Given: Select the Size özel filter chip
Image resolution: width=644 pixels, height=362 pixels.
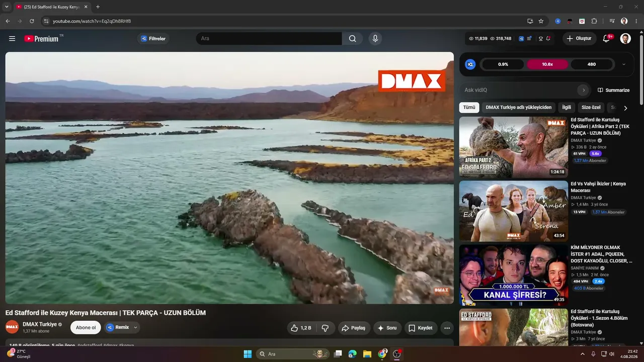Looking at the screenshot, I should (x=591, y=107).
